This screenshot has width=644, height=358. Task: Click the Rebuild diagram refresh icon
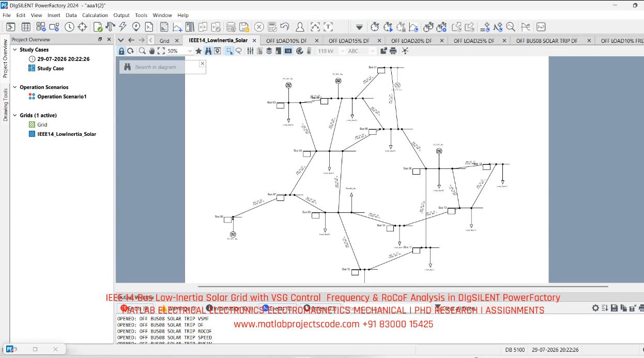131,51
